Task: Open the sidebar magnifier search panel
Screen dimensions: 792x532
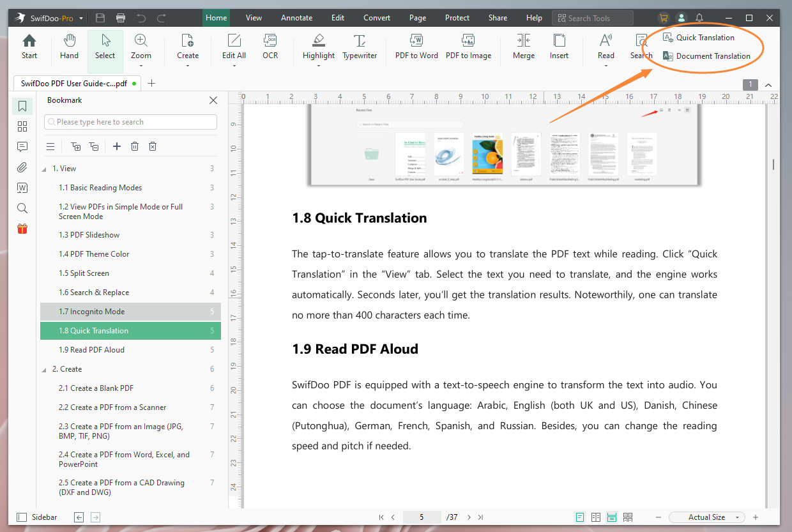Action: [x=22, y=208]
